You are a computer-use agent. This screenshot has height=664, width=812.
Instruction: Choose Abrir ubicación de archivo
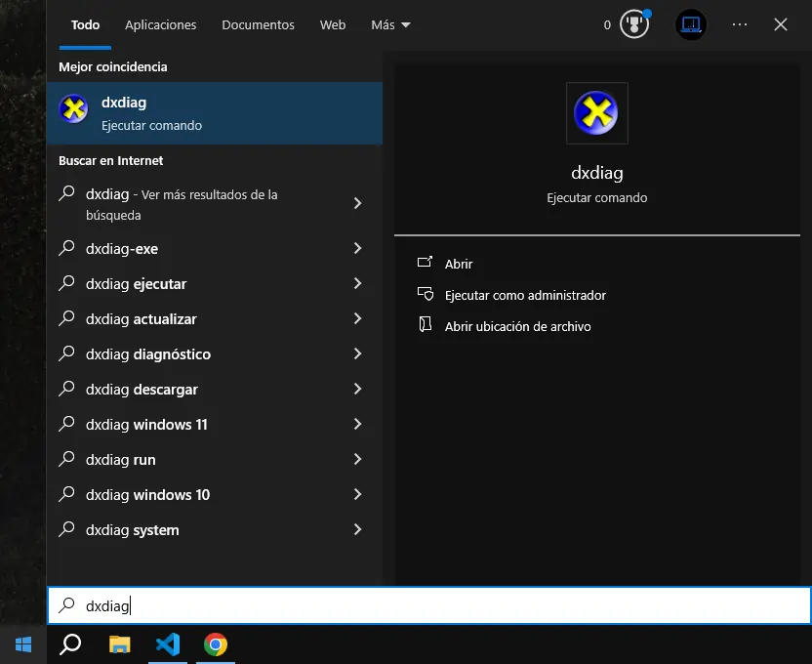518,326
